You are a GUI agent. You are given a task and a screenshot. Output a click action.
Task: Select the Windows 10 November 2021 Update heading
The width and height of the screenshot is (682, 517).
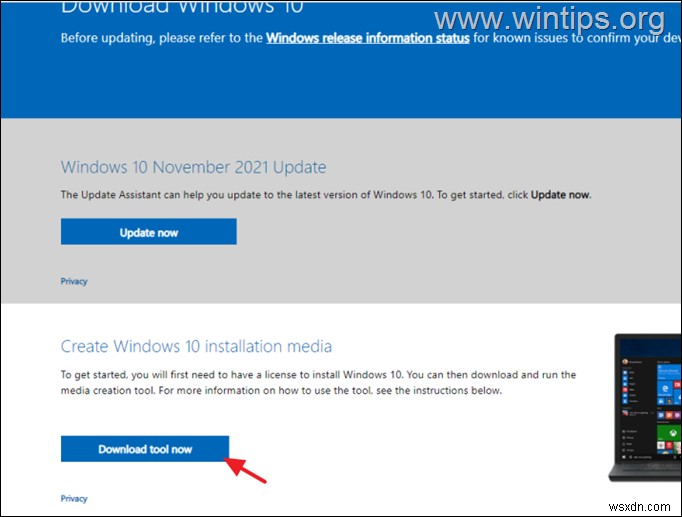[x=194, y=167]
